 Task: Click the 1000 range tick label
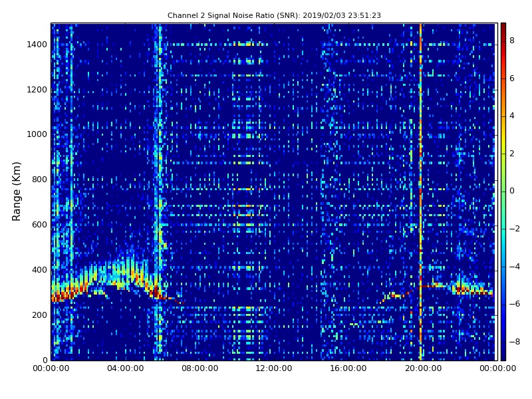coord(37,134)
